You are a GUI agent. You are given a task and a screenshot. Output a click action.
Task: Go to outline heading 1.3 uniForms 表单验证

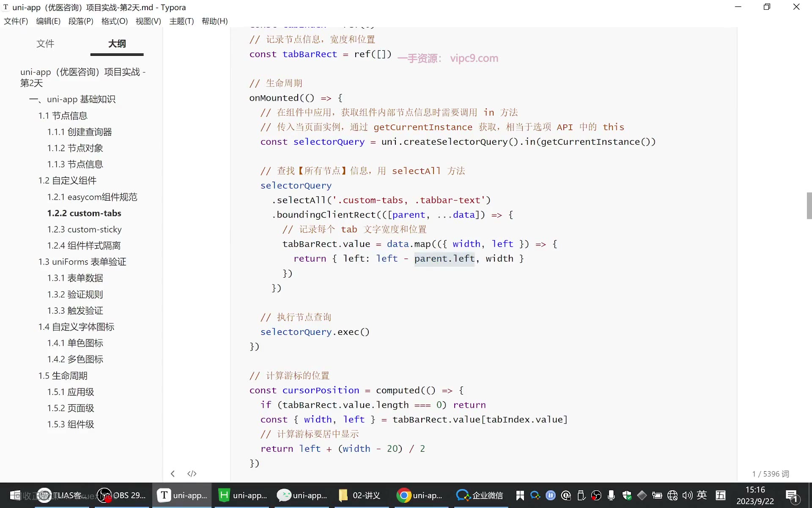tap(82, 262)
